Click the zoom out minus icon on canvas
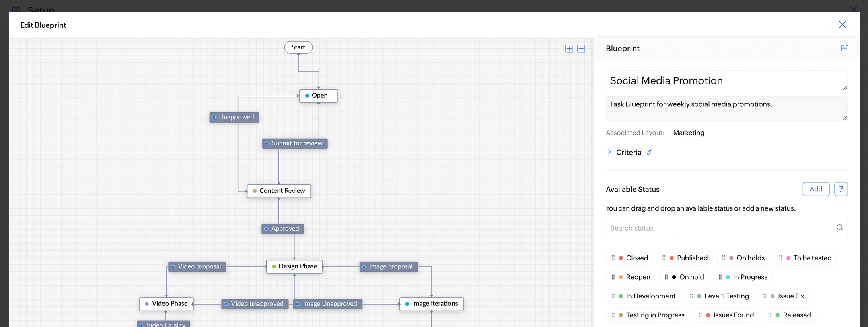Image resolution: width=868 pixels, height=327 pixels. (x=581, y=49)
